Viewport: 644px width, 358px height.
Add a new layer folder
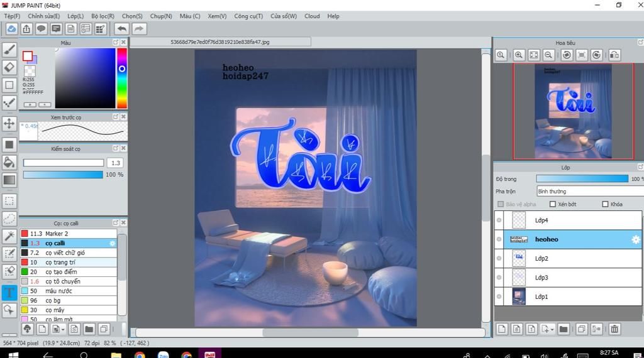(x=563, y=329)
